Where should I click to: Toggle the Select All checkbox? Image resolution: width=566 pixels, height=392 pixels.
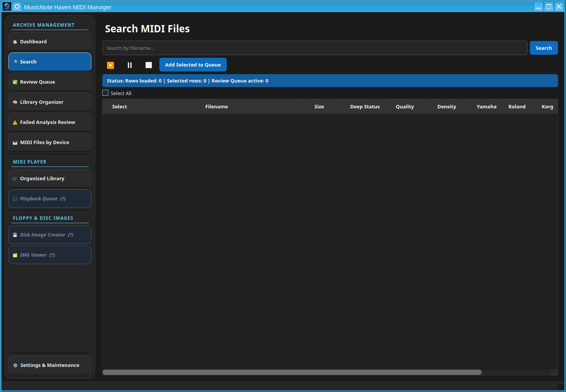(x=105, y=93)
